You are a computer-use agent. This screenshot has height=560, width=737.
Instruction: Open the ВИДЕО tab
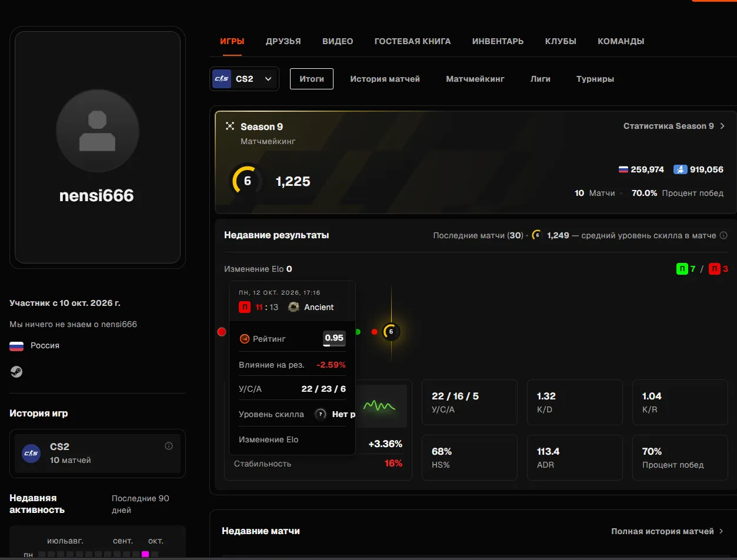point(338,41)
